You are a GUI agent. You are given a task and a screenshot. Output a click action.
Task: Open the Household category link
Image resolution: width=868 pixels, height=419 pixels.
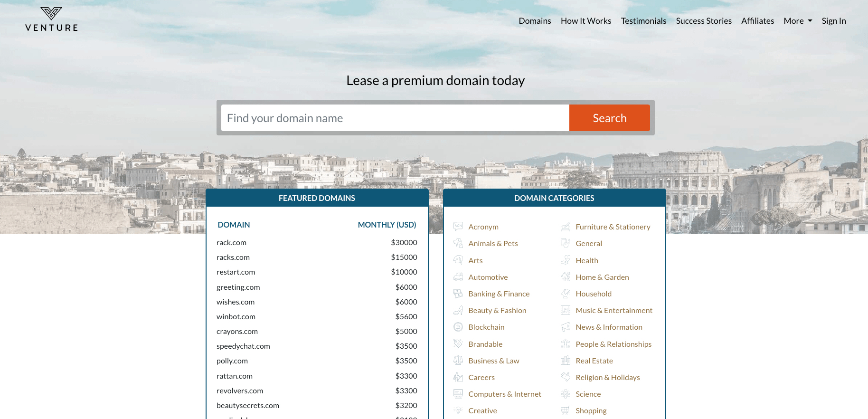click(x=594, y=294)
